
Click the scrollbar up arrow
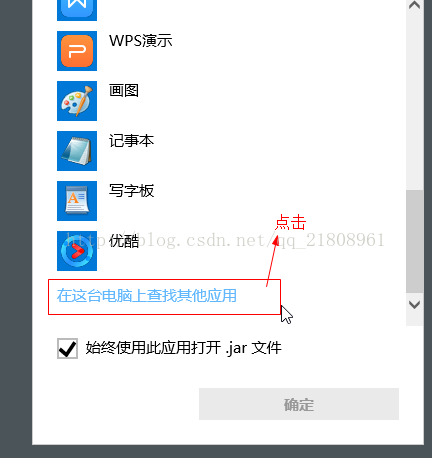414,5
